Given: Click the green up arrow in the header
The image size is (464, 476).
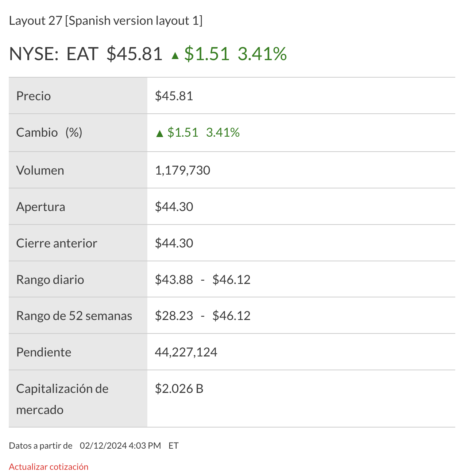Looking at the screenshot, I should pos(175,55).
